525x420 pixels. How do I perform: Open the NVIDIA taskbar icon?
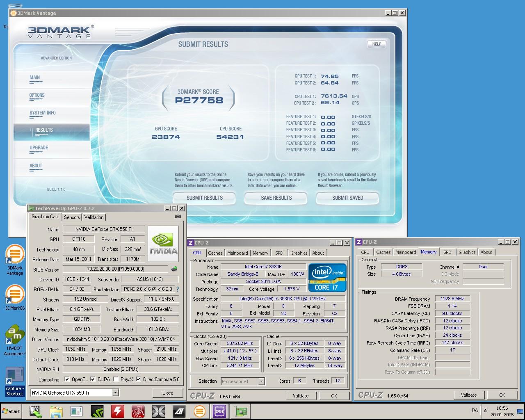(97, 411)
